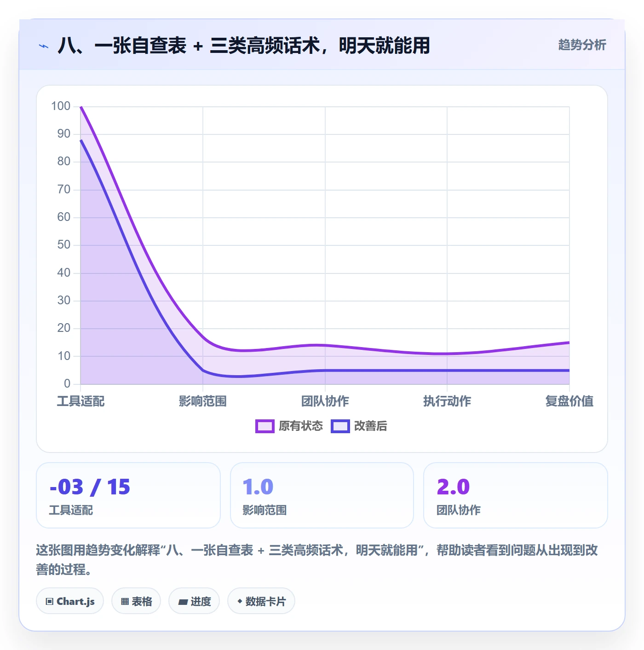The width and height of the screenshot is (644, 650).
Task: Click the 影响范围 x-axis label
Action: tap(203, 401)
